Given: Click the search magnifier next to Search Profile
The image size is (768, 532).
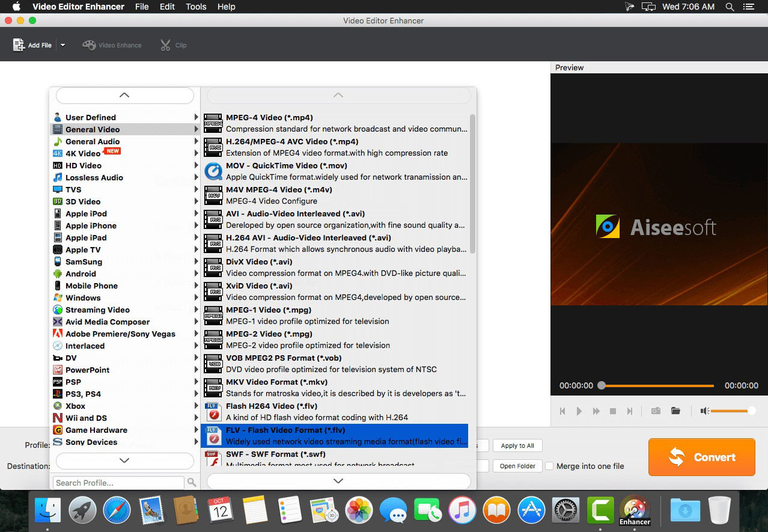Looking at the screenshot, I should point(192,482).
